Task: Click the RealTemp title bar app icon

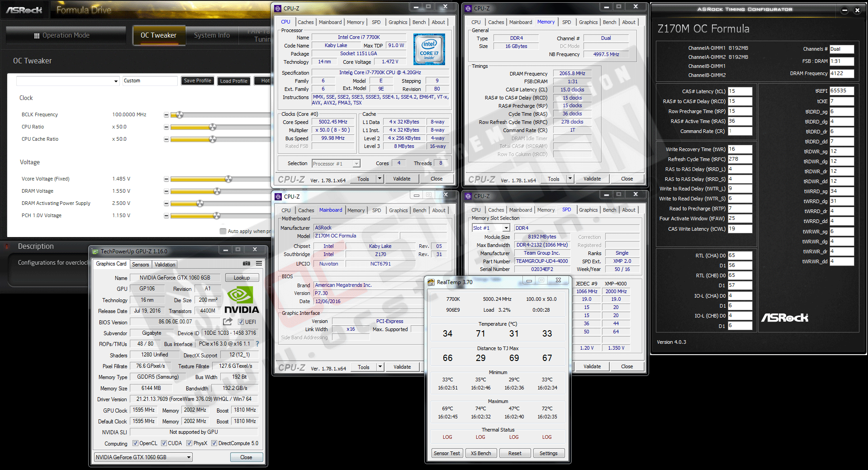Action: click(431, 282)
